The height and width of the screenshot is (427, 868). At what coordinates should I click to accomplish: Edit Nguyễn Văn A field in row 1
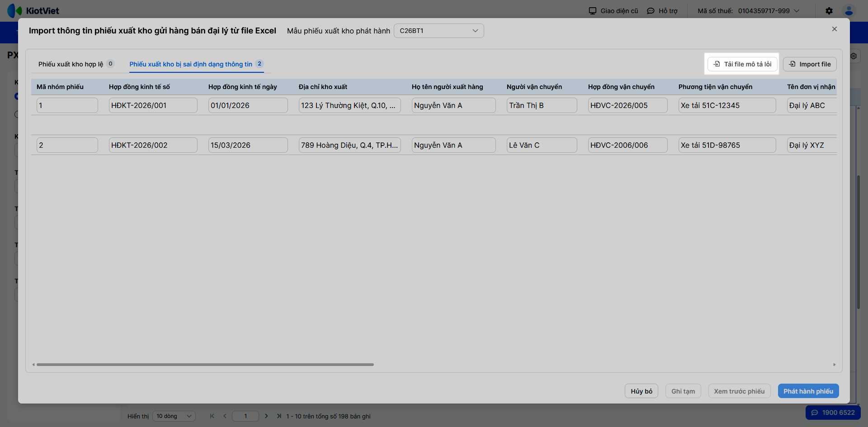pos(454,105)
